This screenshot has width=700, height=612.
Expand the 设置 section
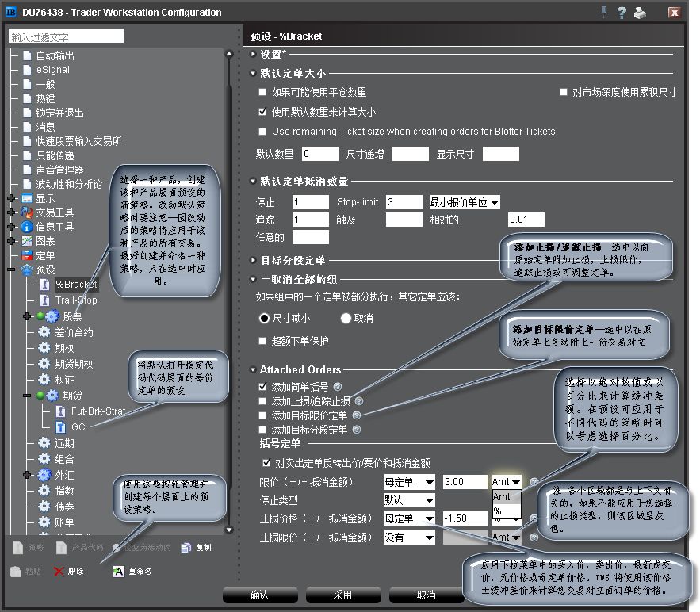pyautogui.click(x=253, y=54)
